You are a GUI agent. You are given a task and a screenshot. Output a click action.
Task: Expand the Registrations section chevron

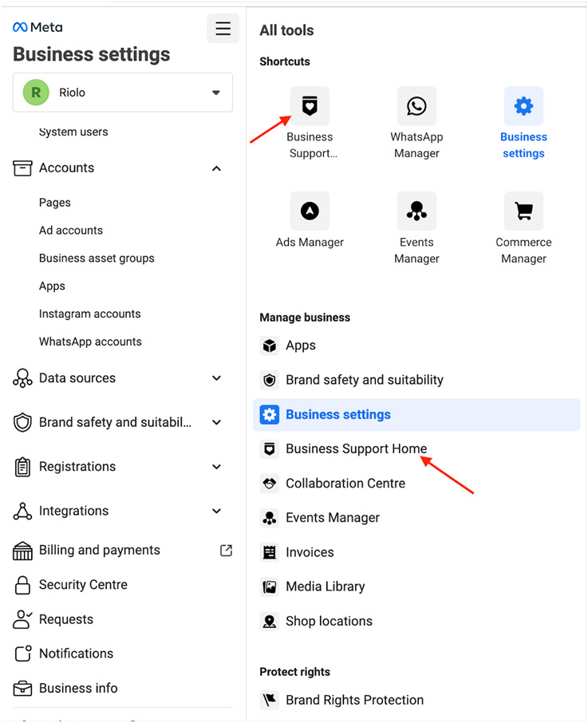click(216, 467)
